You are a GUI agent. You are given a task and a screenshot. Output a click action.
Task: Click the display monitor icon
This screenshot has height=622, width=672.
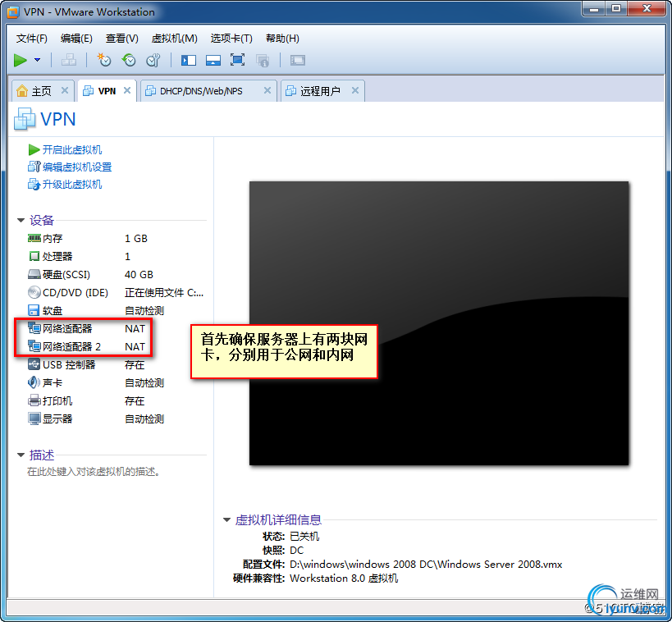pos(34,418)
